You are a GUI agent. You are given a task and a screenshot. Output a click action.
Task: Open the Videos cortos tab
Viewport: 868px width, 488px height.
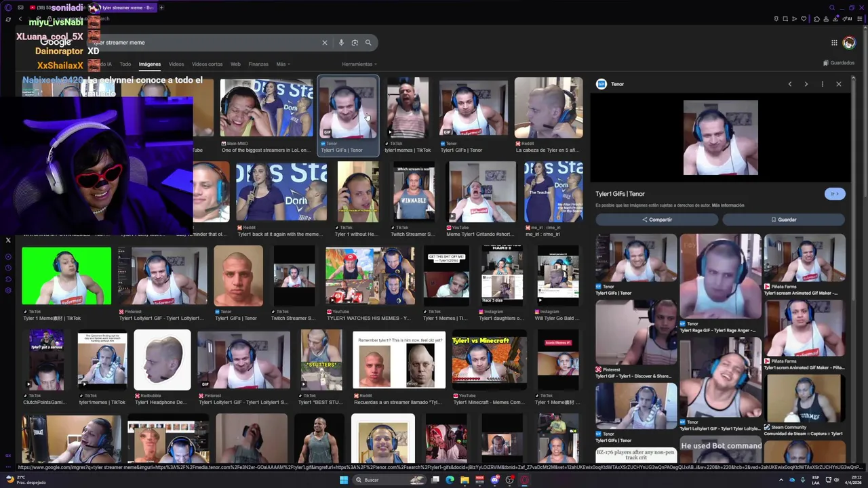(207, 64)
